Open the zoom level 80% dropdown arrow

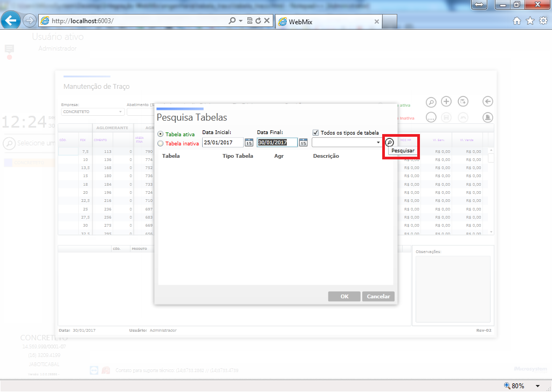(537, 386)
